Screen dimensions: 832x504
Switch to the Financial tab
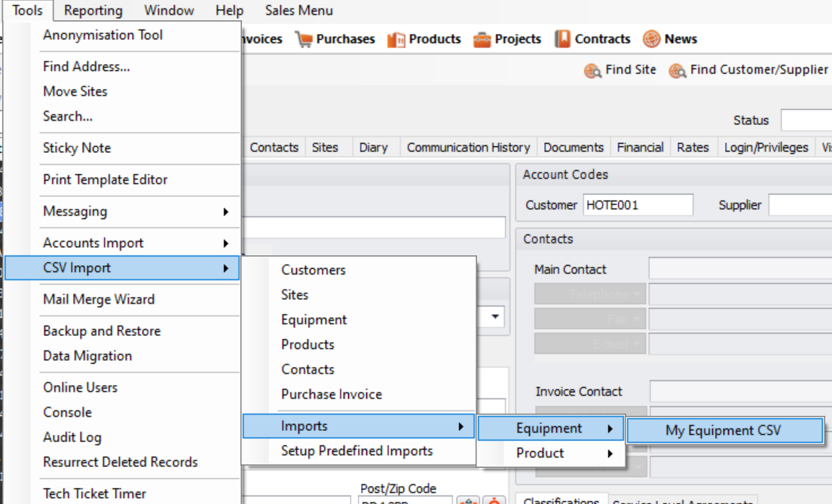coord(640,147)
